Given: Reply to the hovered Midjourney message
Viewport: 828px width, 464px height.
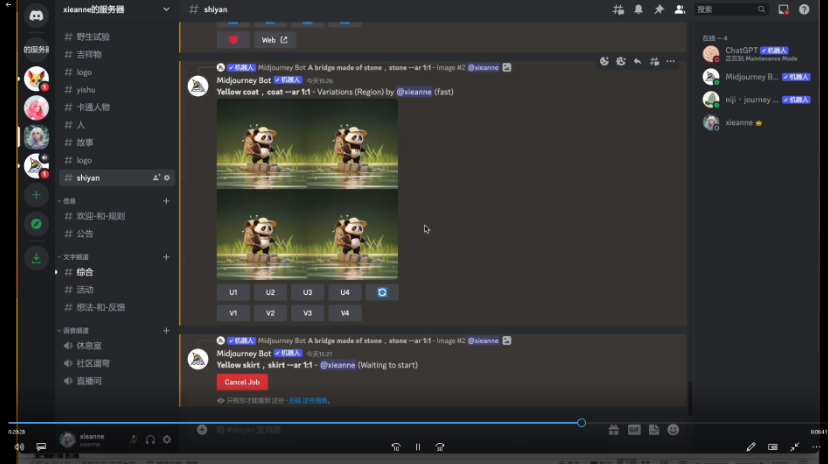Looking at the screenshot, I should pyautogui.click(x=637, y=61).
